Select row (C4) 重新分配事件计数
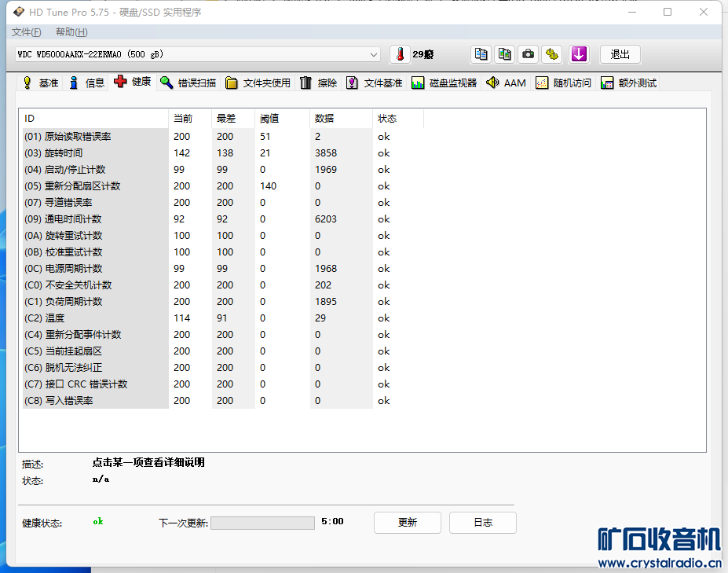This screenshot has width=728, height=573. click(223, 335)
